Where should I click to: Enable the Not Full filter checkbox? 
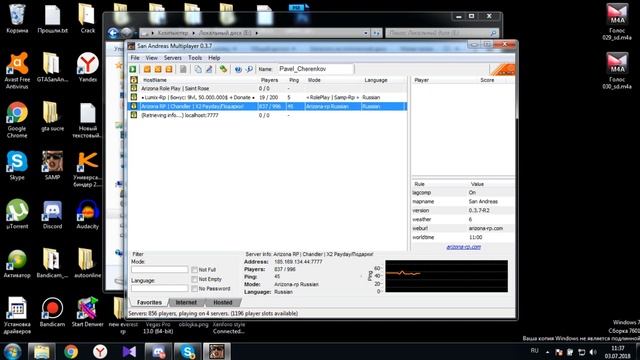[194, 270]
